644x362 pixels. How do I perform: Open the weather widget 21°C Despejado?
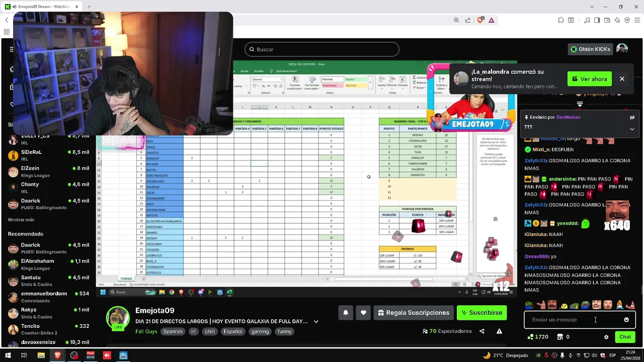(506, 355)
